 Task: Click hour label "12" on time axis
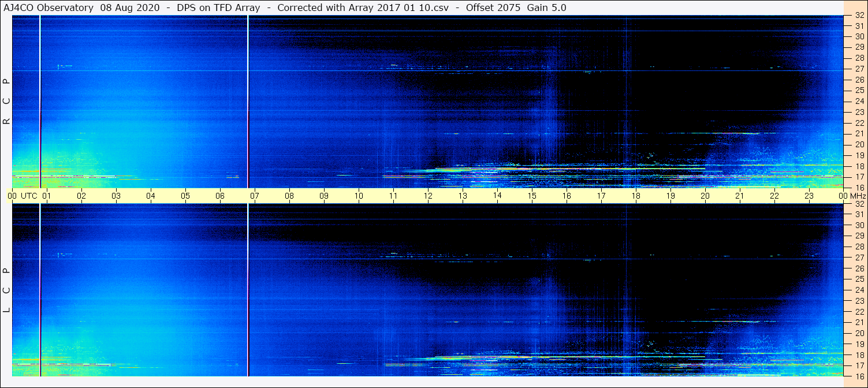click(429, 196)
